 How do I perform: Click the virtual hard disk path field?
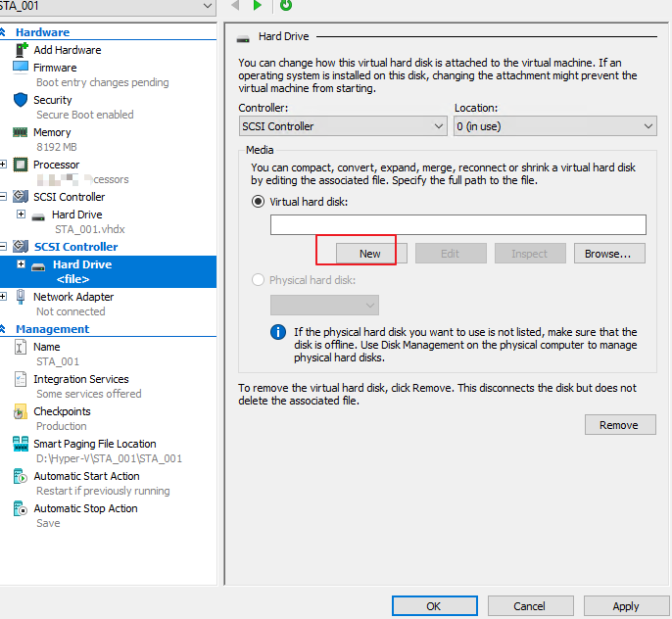coord(457,225)
